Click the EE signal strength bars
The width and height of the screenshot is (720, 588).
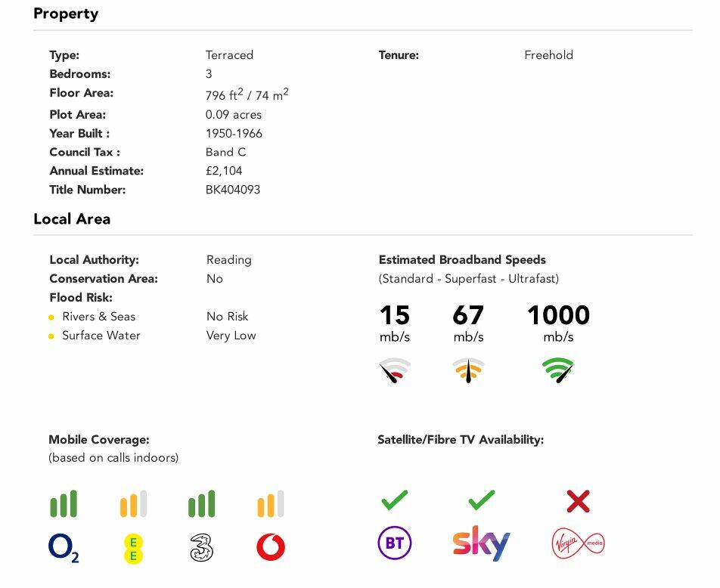[x=133, y=504]
